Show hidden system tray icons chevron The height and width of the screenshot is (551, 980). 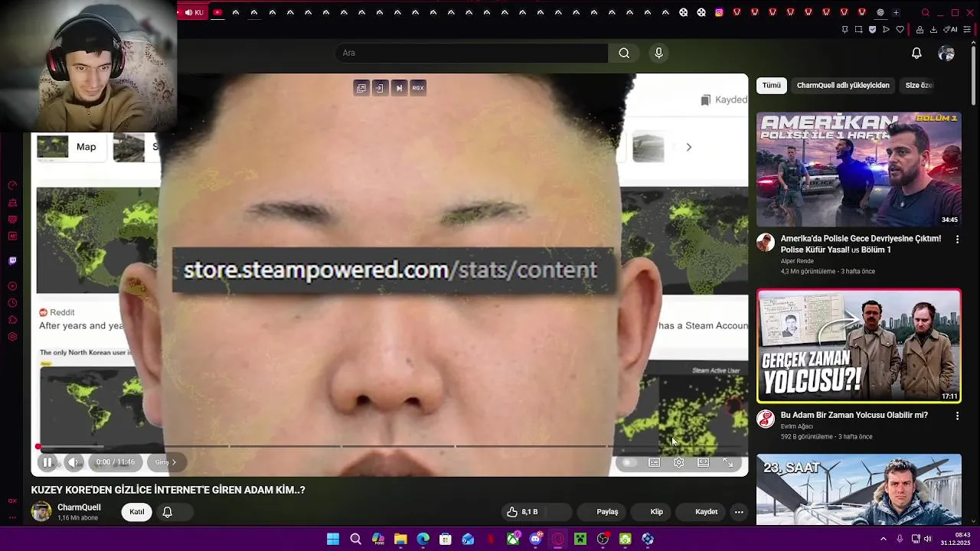pyautogui.click(x=883, y=540)
